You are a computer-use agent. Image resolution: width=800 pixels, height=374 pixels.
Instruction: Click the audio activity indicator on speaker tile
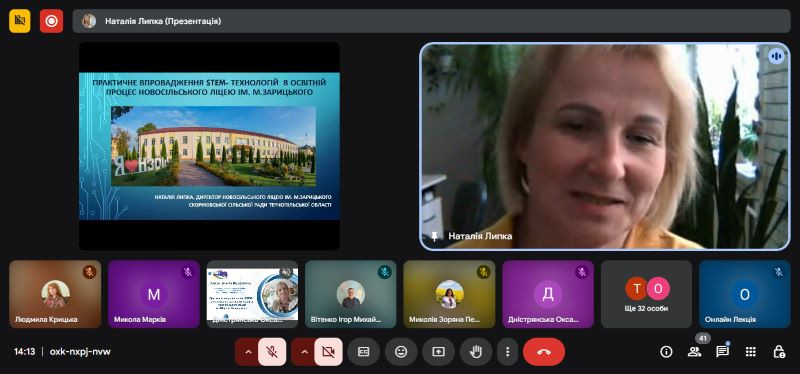pos(777,56)
